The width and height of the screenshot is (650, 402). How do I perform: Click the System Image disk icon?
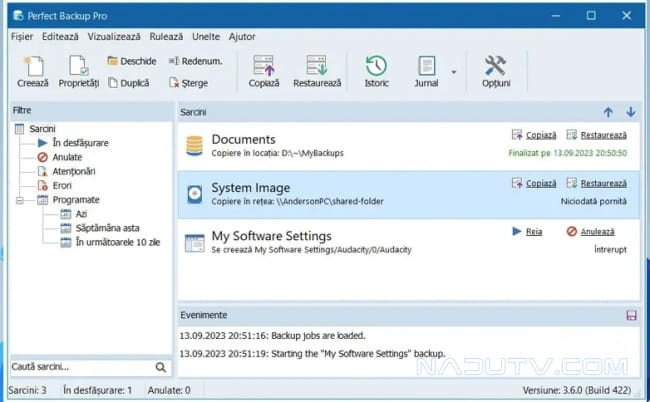pyautogui.click(x=194, y=194)
